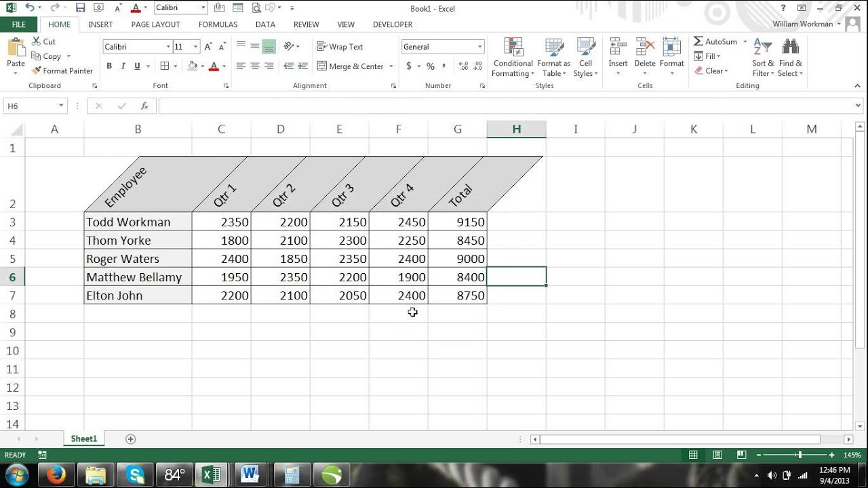Click the zoom slider handle
The image size is (868, 488).
tap(800, 455)
